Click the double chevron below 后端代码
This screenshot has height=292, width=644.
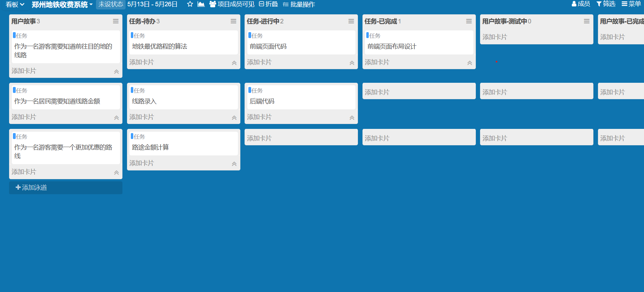[352, 118]
